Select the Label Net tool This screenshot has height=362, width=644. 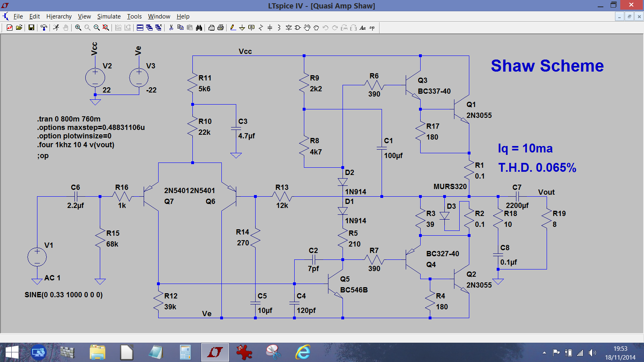point(251,28)
